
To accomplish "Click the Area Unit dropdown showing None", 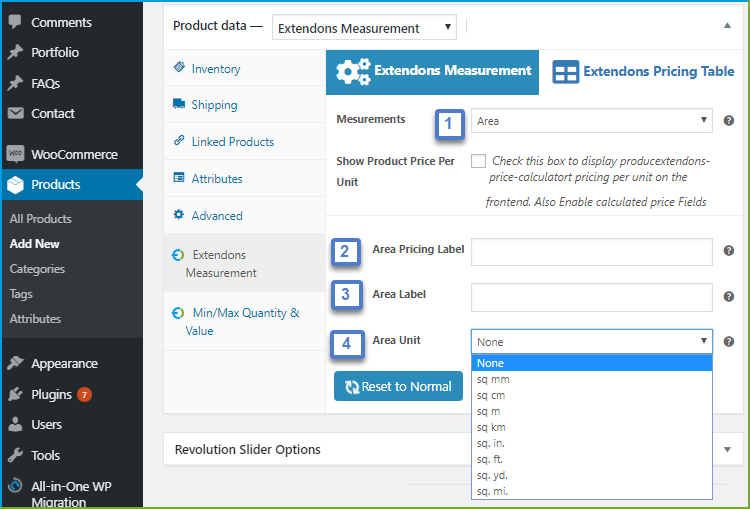I will point(592,342).
